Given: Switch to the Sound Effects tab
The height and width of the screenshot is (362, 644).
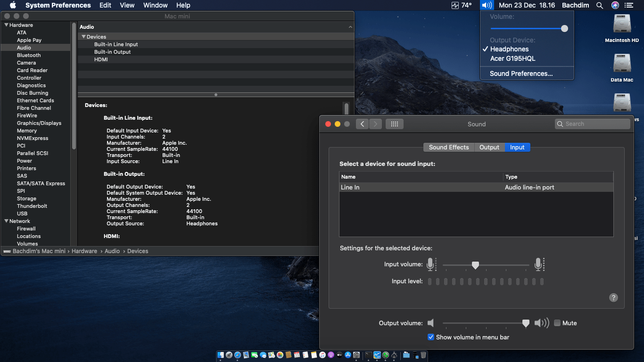Looking at the screenshot, I should coord(448,147).
